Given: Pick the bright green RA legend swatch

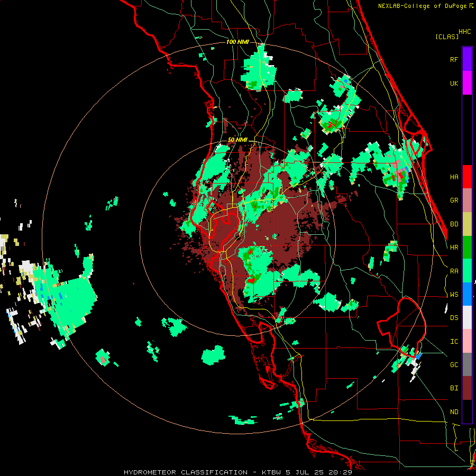Looking at the screenshot, I should click(x=467, y=271).
